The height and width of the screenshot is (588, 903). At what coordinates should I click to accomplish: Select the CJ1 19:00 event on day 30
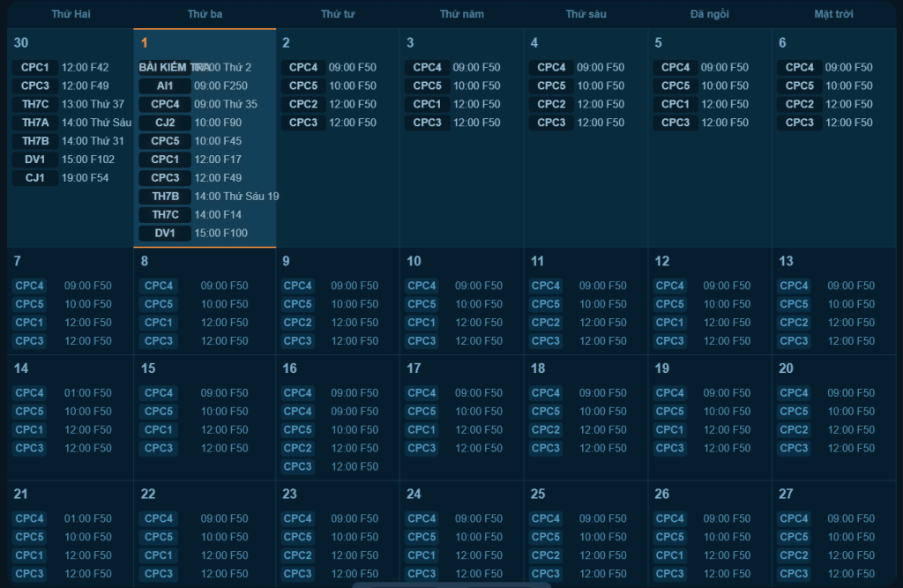pyautogui.click(x=35, y=178)
